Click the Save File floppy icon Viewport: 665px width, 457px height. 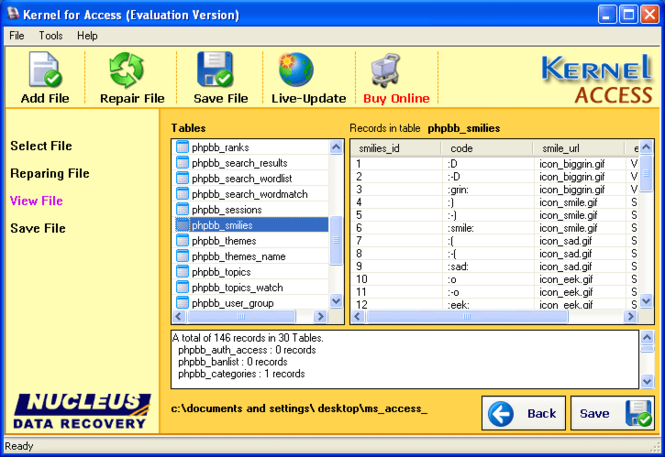[215, 69]
